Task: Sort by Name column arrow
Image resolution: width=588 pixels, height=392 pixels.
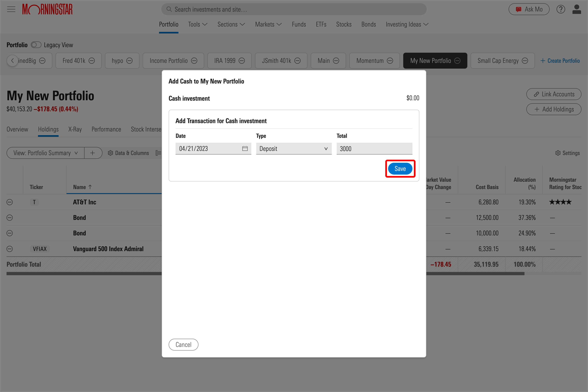Action: click(x=90, y=187)
